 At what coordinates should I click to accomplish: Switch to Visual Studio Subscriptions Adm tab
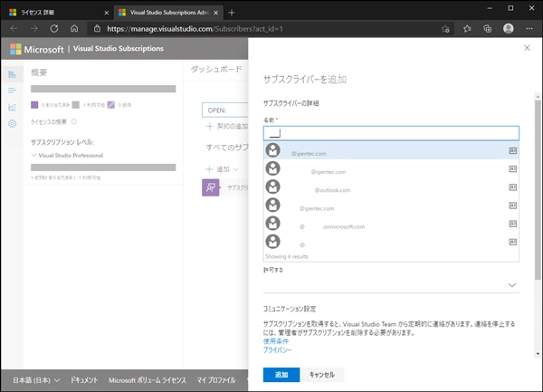click(x=168, y=13)
